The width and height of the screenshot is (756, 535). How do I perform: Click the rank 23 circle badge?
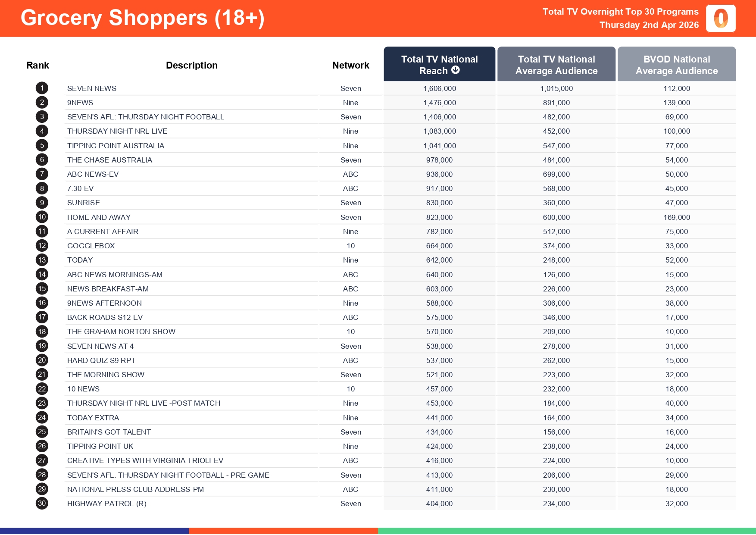tap(42, 403)
